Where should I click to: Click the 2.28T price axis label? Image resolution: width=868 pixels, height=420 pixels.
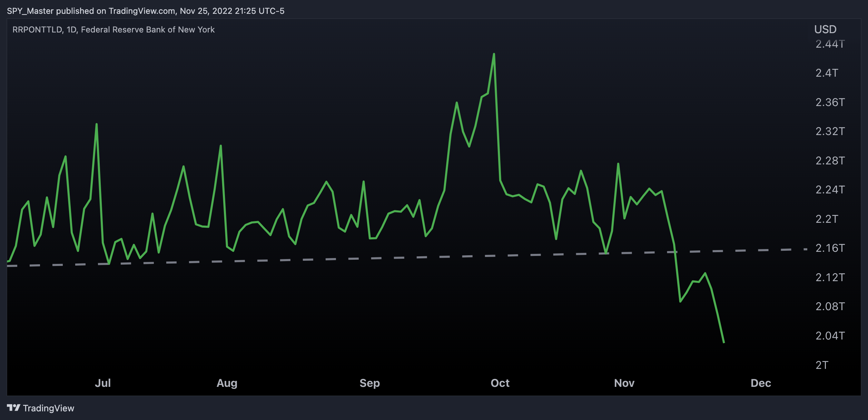pos(830,161)
